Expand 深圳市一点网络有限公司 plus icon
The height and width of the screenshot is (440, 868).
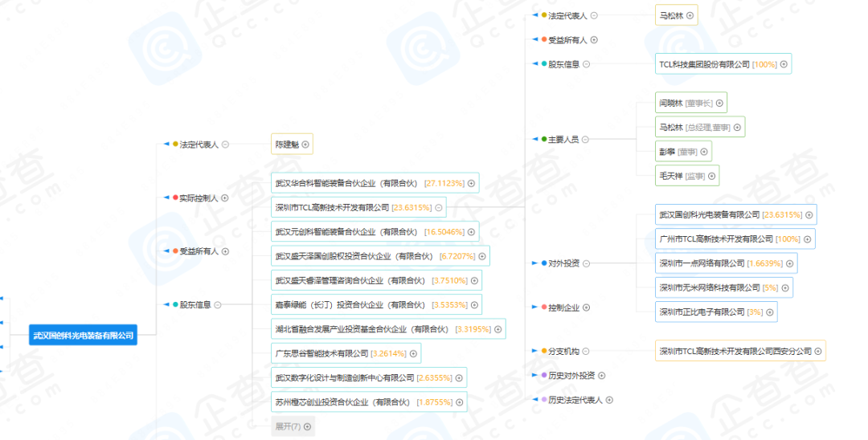click(x=789, y=263)
